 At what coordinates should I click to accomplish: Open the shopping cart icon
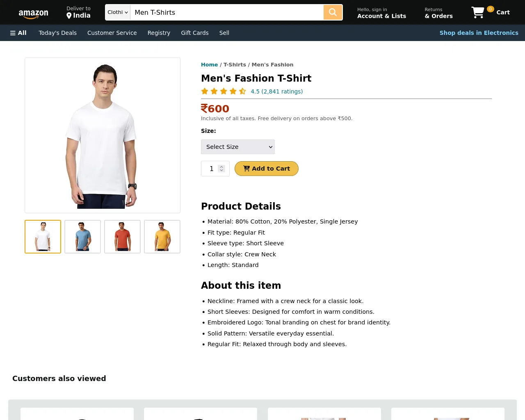[x=478, y=12]
